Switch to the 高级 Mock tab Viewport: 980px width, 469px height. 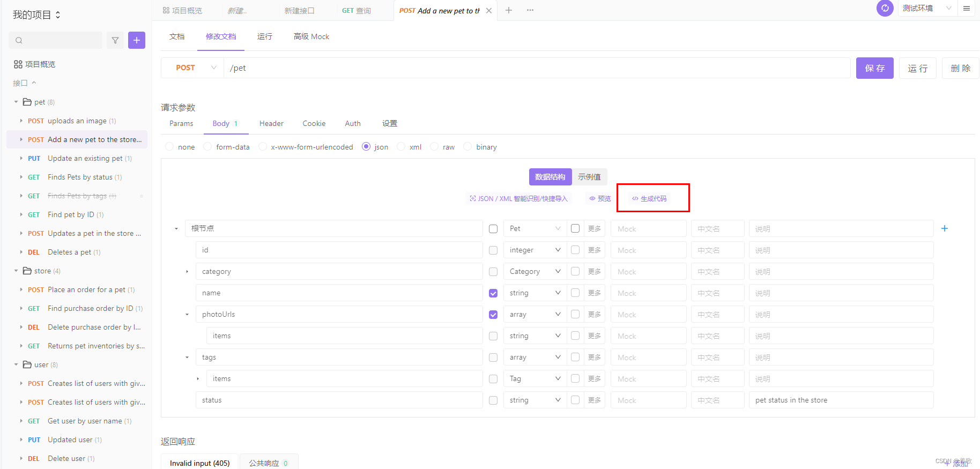311,36
